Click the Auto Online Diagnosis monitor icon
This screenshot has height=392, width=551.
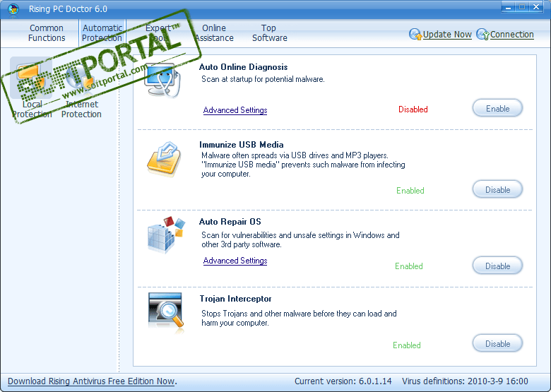point(162,80)
